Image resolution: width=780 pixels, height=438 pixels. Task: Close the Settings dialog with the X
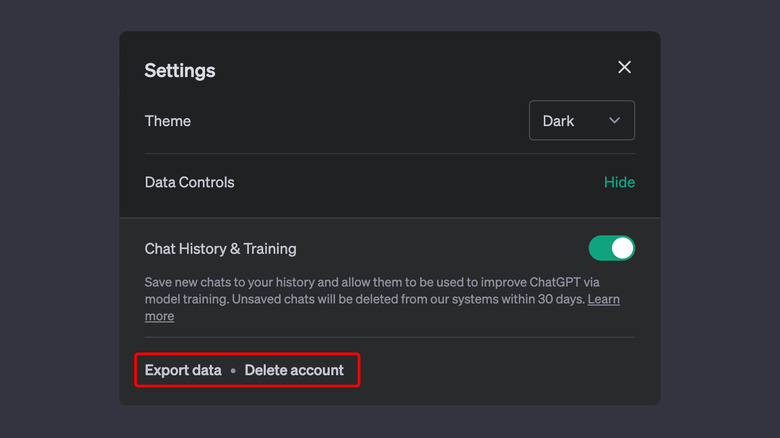(624, 67)
